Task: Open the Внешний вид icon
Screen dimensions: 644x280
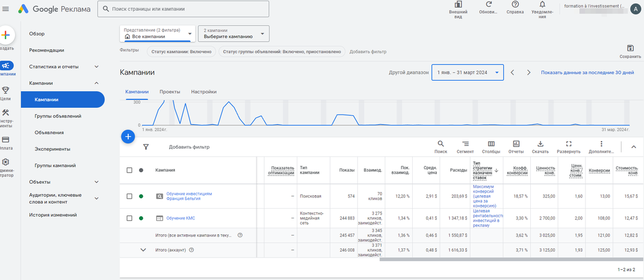Action: point(458,4)
